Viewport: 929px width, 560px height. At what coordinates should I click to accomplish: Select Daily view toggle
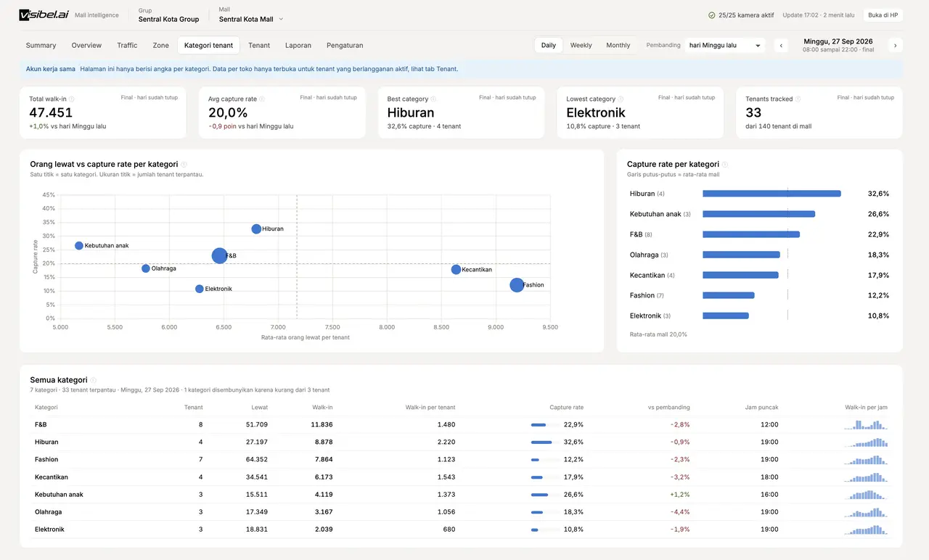[549, 45]
